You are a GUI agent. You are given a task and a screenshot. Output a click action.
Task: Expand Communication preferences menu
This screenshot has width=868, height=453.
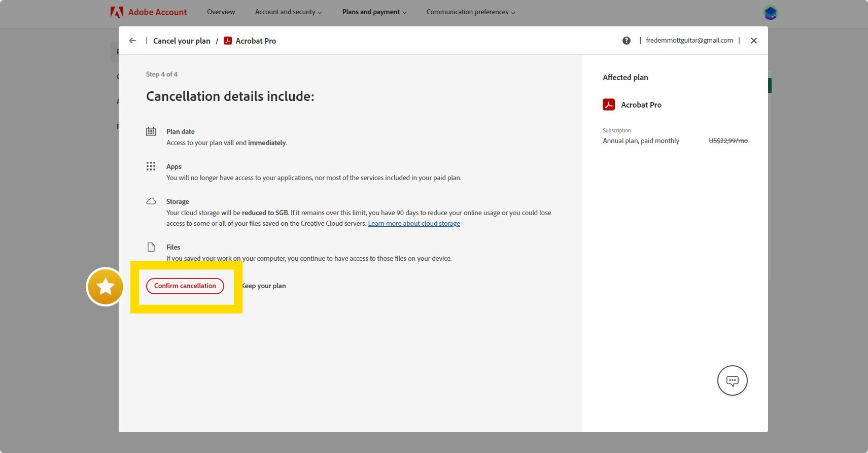[471, 12]
